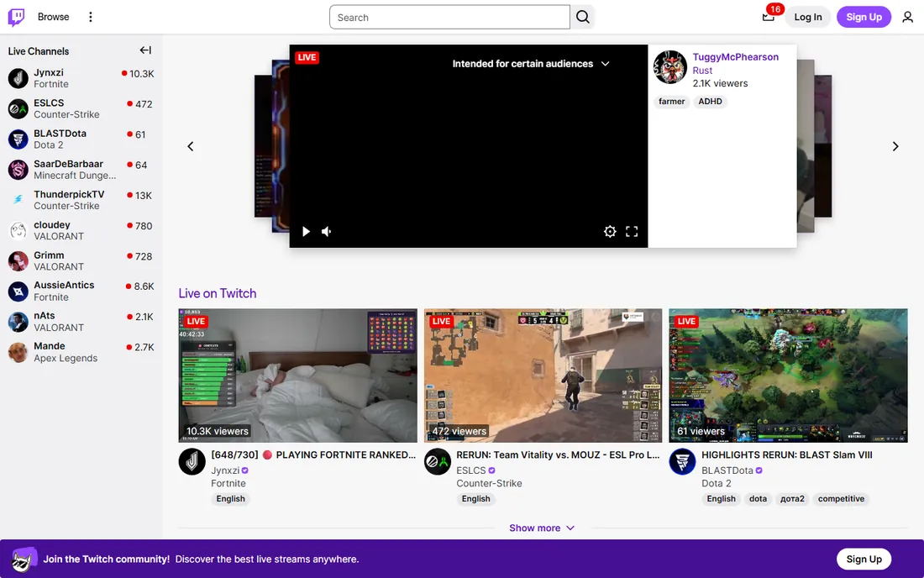Mute the featured stream volume
Image resolution: width=924 pixels, height=578 pixels.
pos(327,232)
